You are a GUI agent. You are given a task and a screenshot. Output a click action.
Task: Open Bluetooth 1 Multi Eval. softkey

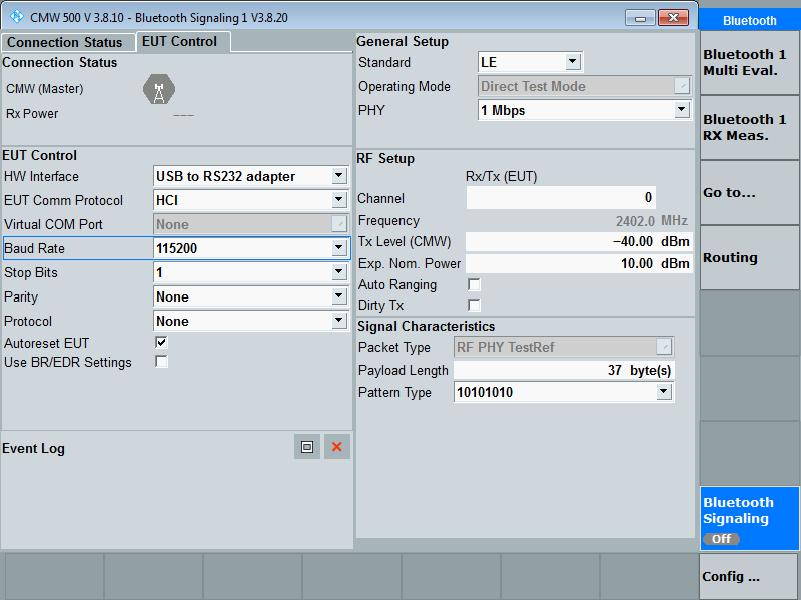(x=749, y=62)
